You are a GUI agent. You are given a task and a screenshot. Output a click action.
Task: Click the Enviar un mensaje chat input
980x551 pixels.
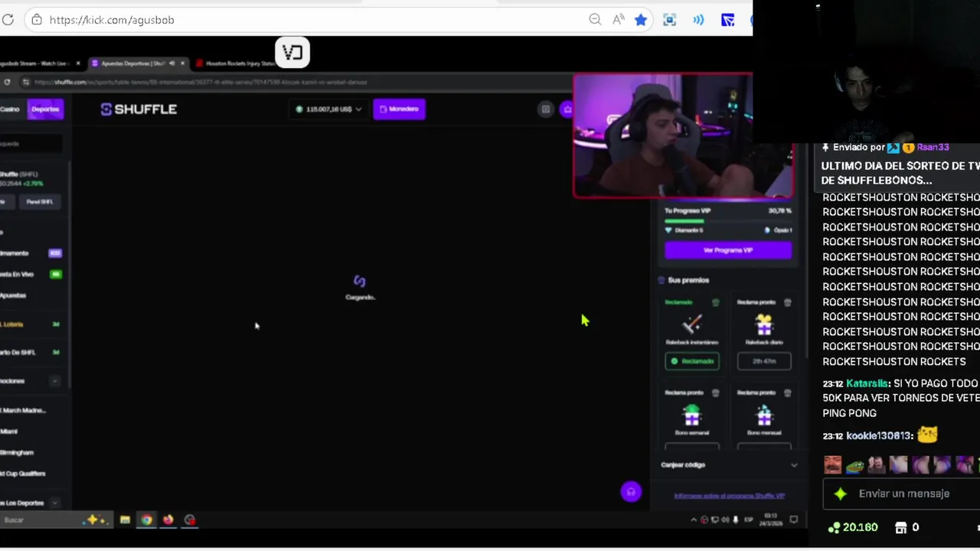point(903,494)
